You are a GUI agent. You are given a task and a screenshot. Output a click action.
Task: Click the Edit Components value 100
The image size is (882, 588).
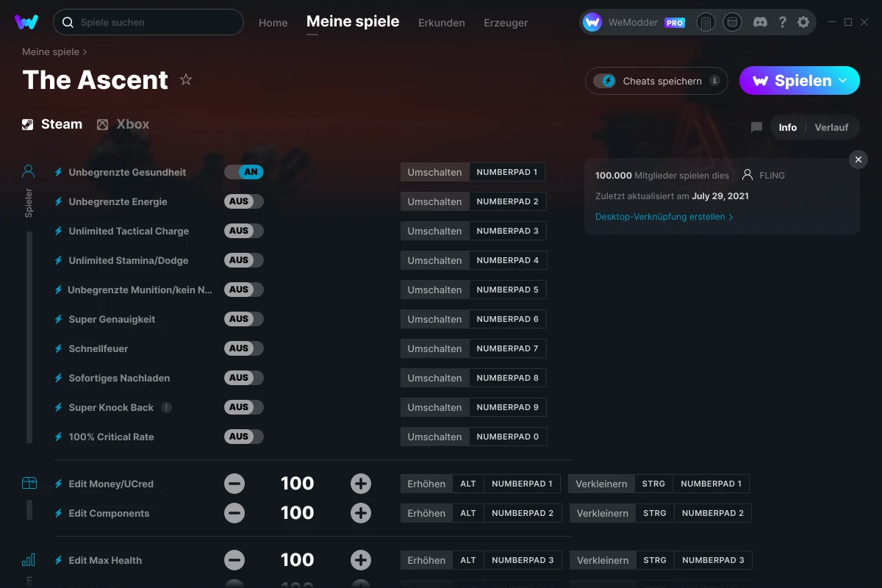(x=298, y=513)
